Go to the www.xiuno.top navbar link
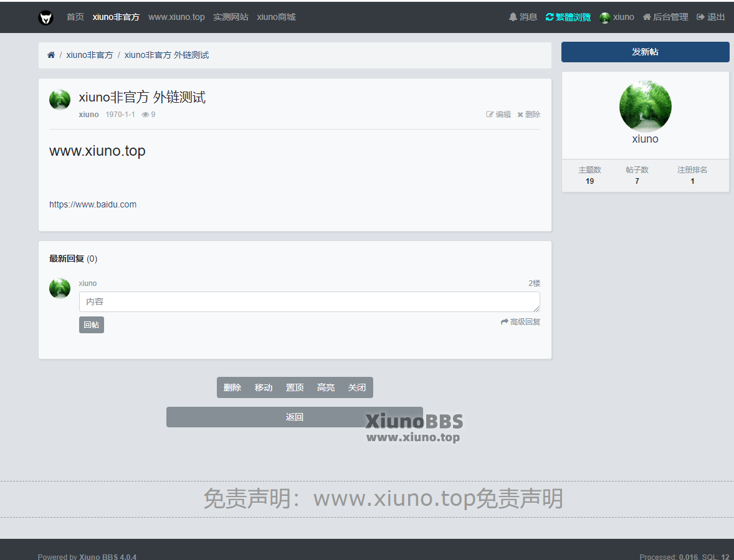Viewport: 734px width, 560px height. (x=176, y=17)
